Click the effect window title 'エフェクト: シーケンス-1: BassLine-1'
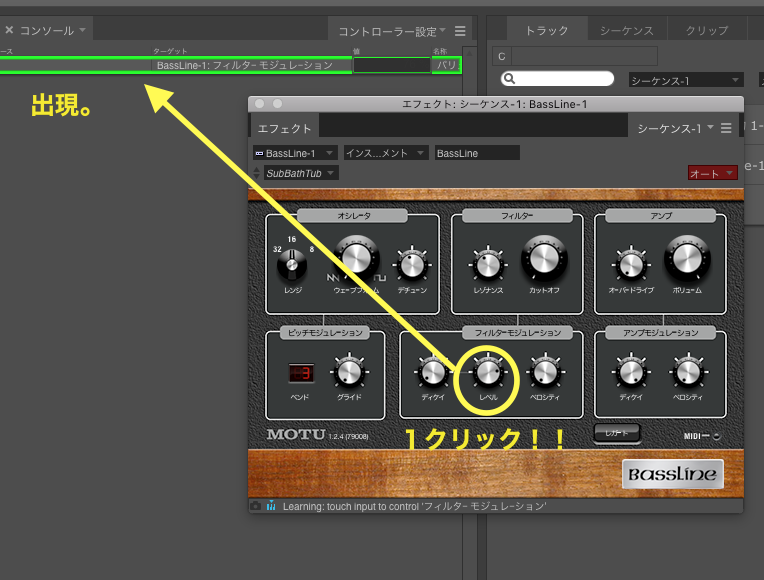 [x=494, y=104]
